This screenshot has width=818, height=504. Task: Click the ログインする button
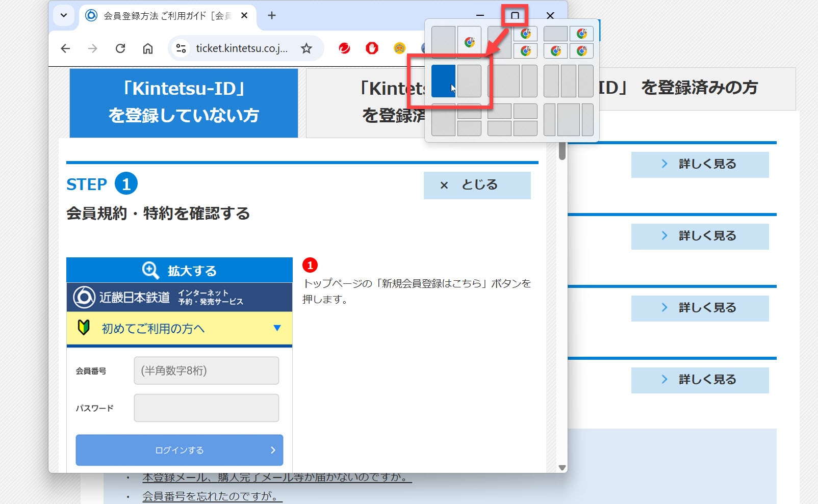click(x=179, y=450)
